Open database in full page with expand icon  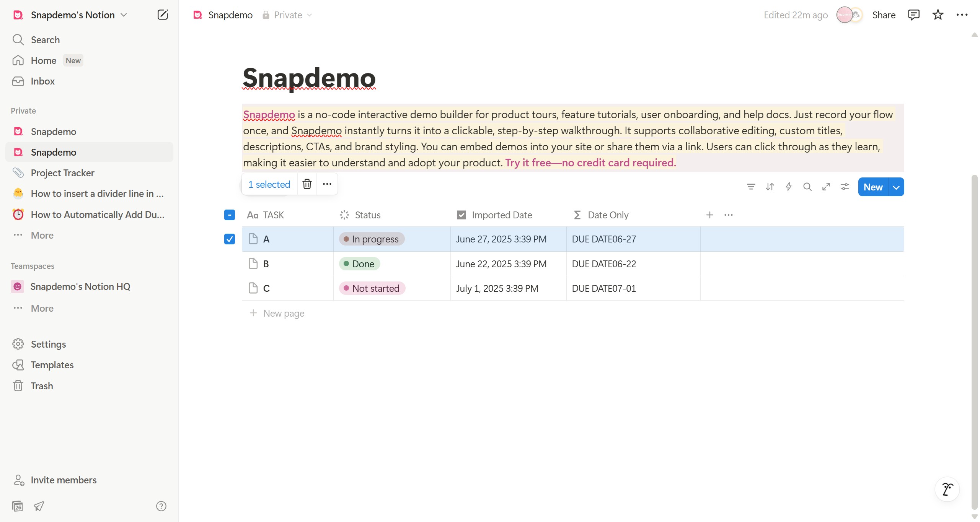(826, 187)
